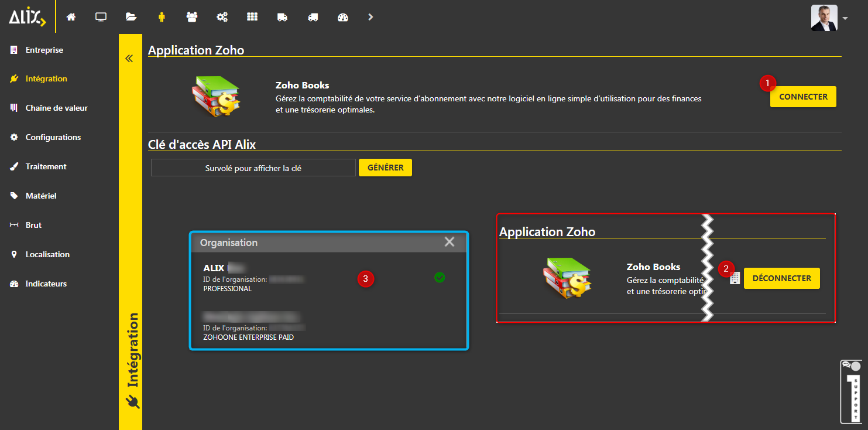The image size is (868, 430).
Task: Click the user profile photo
Action: tap(824, 18)
